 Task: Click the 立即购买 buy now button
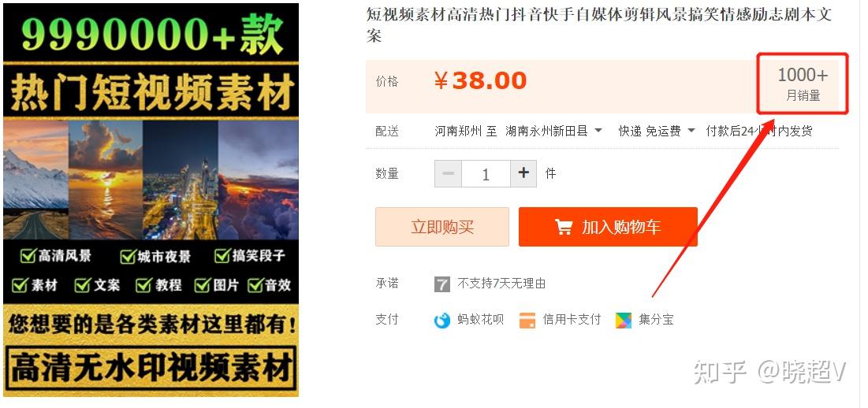click(442, 227)
